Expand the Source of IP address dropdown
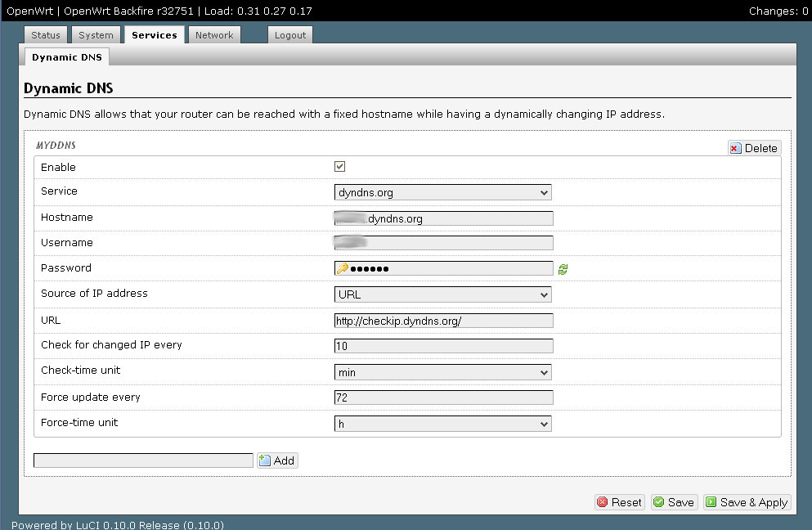Image resolution: width=812 pixels, height=530 pixels. coord(442,295)
